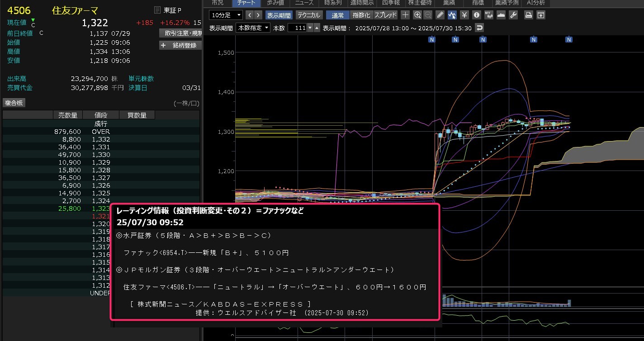Click the OVER row with 879,600
This screenshot has width=644, height=341.
click(101, 132)
